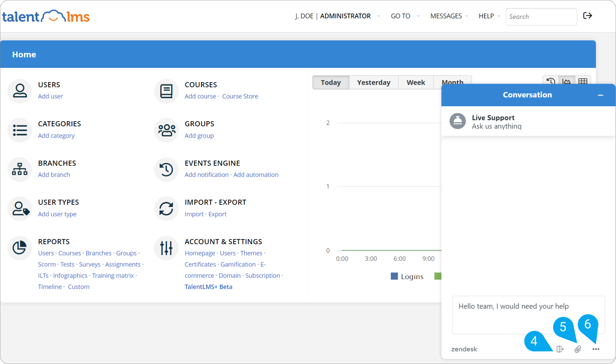Select the Today tab
This screenshot has height=364, width=616.
pyautogui.click(x=331, y=82)
